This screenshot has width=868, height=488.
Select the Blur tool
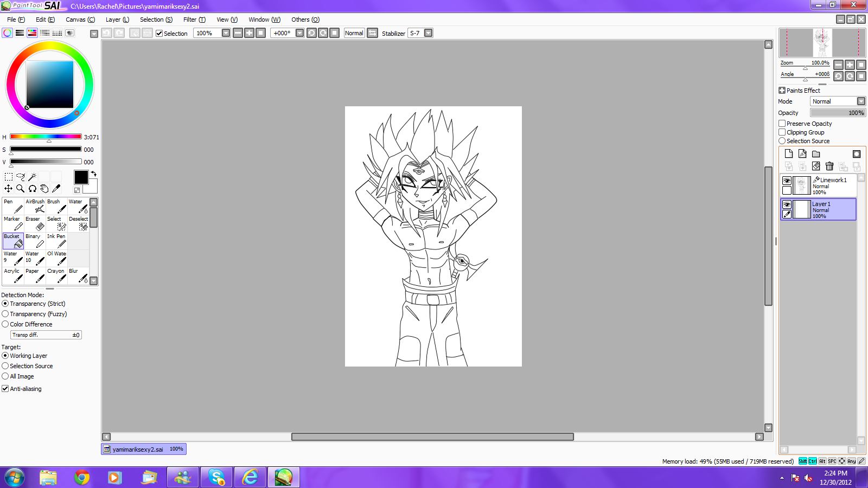click(78, 275)
